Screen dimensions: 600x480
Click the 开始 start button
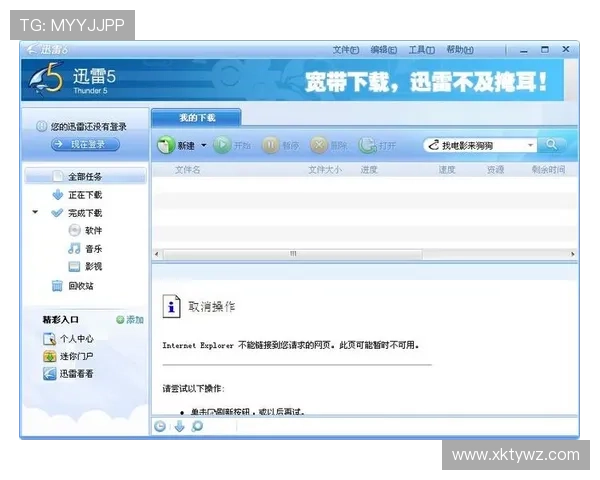coord(232,145)
